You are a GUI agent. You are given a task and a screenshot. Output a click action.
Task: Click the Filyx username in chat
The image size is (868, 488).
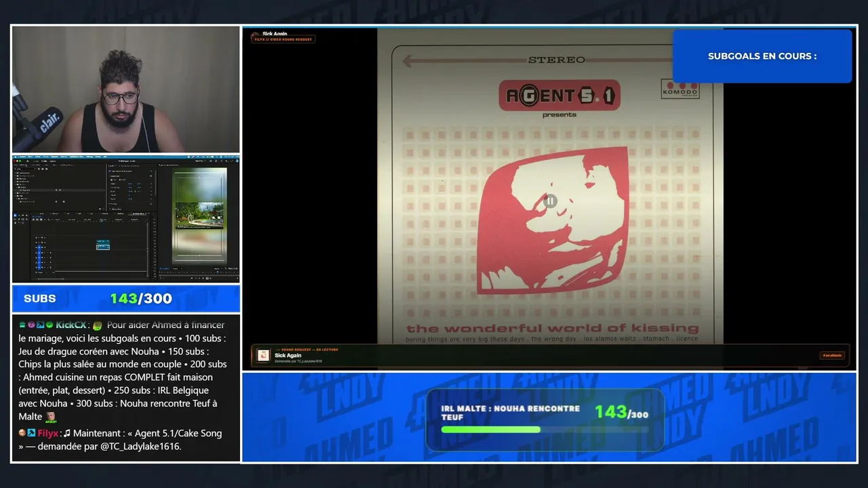tap(48, 433)
